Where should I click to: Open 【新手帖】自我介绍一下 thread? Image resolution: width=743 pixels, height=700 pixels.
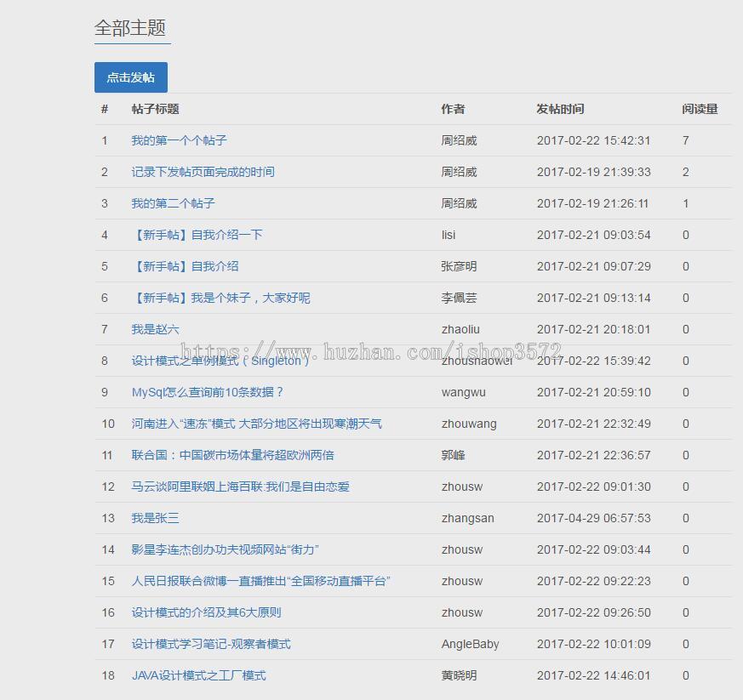tap(197, 235)
